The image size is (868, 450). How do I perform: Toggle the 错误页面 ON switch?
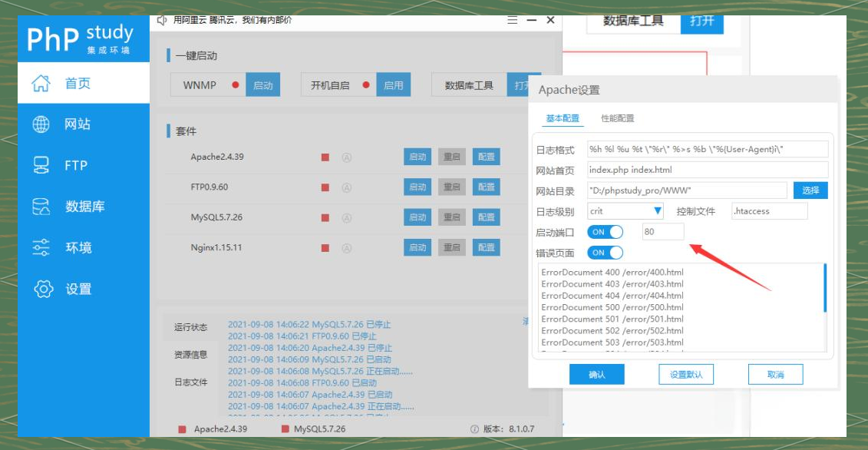point(605,253)
